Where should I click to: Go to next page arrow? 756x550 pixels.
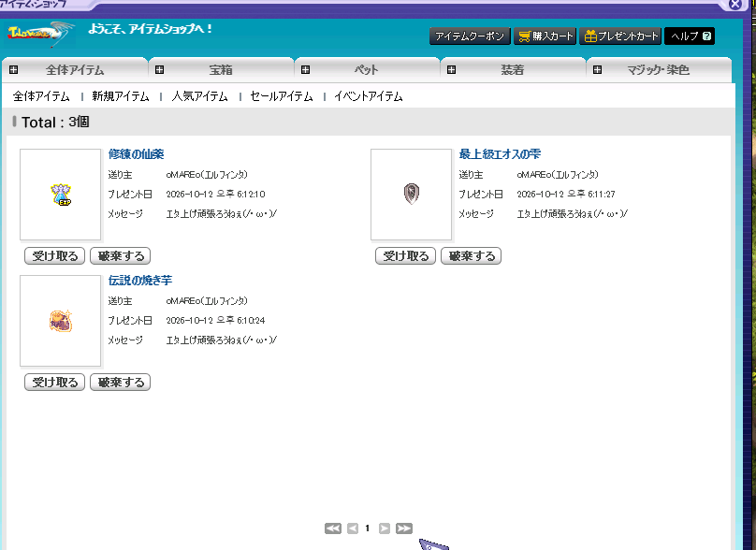coord(385,528)
